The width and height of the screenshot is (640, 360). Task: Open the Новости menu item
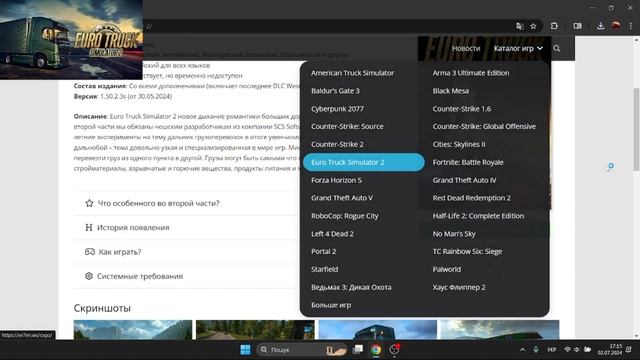tap(466, 48)
